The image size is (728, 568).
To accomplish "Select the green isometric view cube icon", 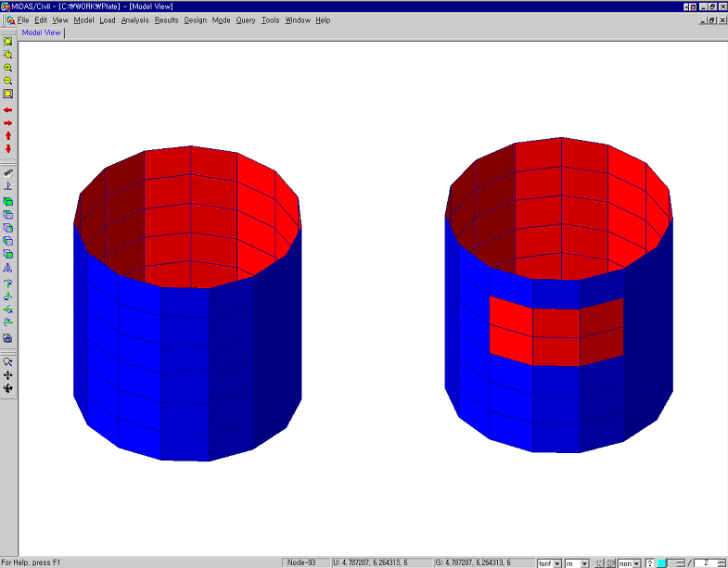I will [x=8, y=201].
